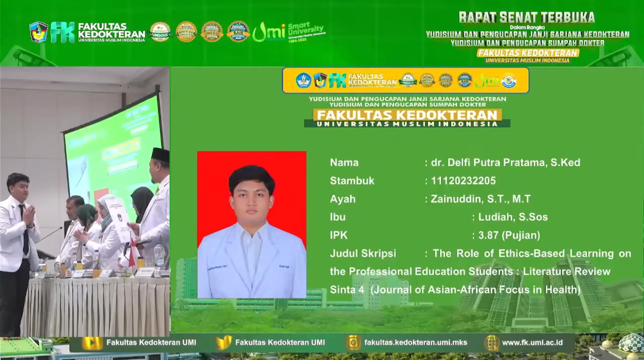Image resolution: width=644 pixels, height=360 pixels.
Task: Click the first UNGGUL accreditation badge in top banner
Action: click(x=160, y=32)
